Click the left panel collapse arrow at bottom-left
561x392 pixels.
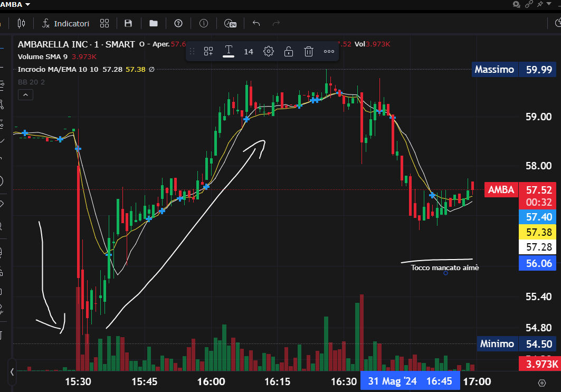point(12,372)
